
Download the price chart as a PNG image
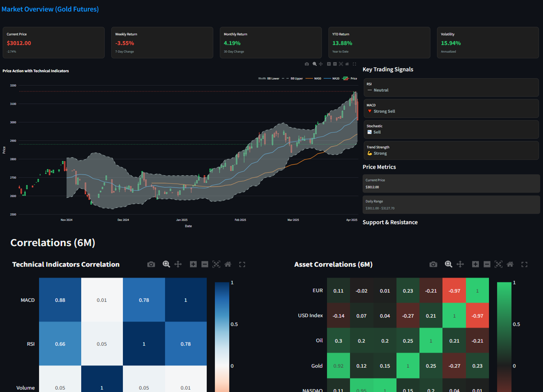pyautogui.click(x=307, y=64)
